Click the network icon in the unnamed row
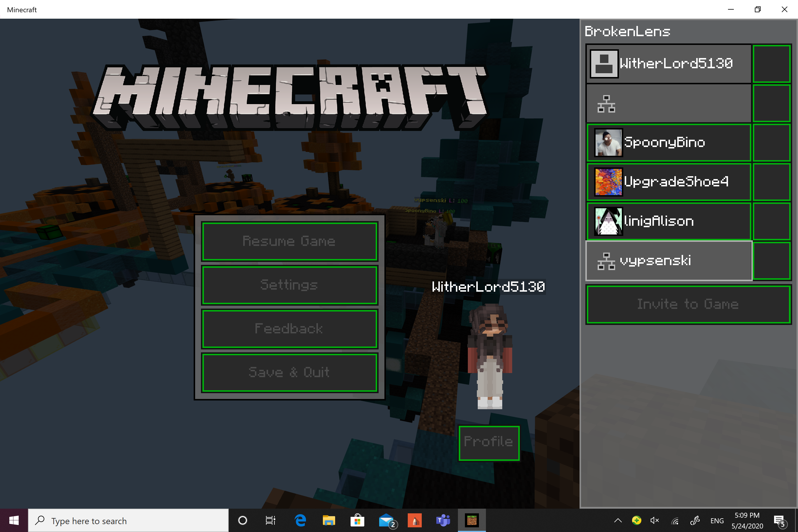Screen dimensions: 798x532 click(x=606, y=104)
